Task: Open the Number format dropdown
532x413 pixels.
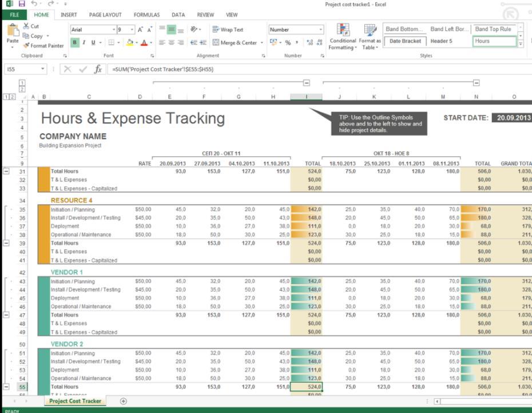Action: [320, 30]
